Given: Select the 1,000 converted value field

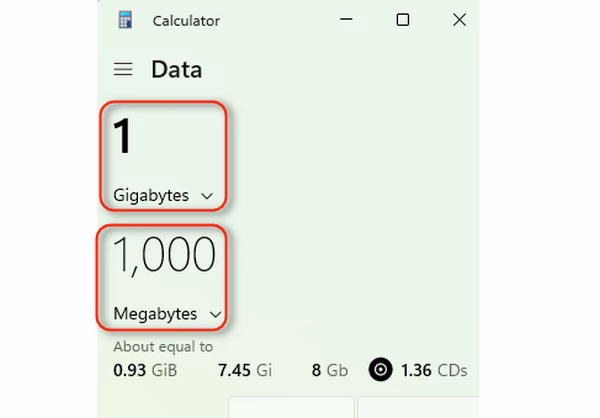Looking at the screenshot, I should tap(164, 257).
